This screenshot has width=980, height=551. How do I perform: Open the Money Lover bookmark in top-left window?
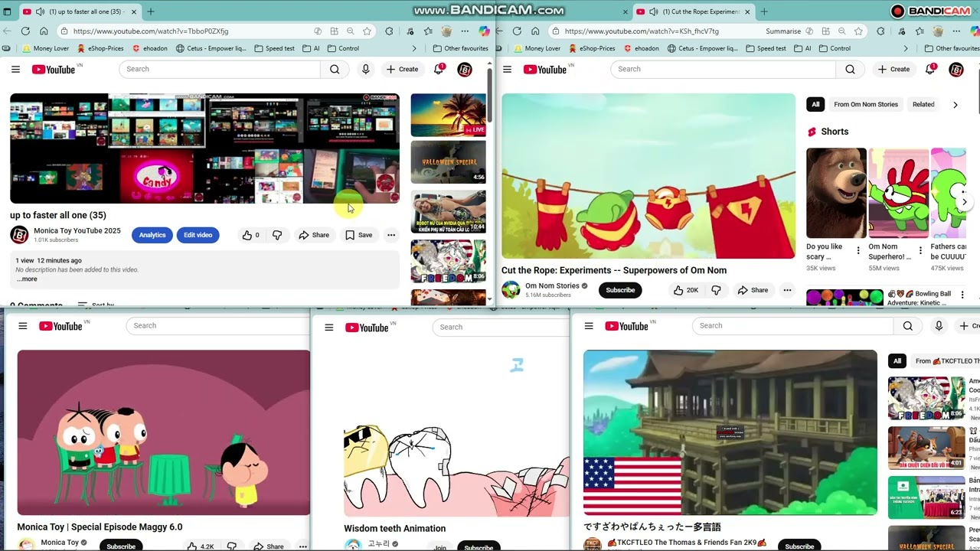47,48
